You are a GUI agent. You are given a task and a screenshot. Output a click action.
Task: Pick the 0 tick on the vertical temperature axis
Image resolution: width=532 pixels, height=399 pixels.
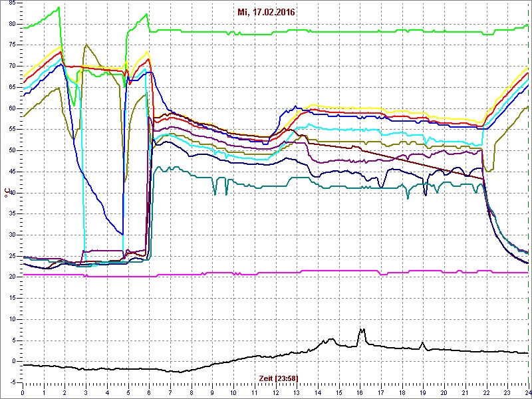[13, 361]
